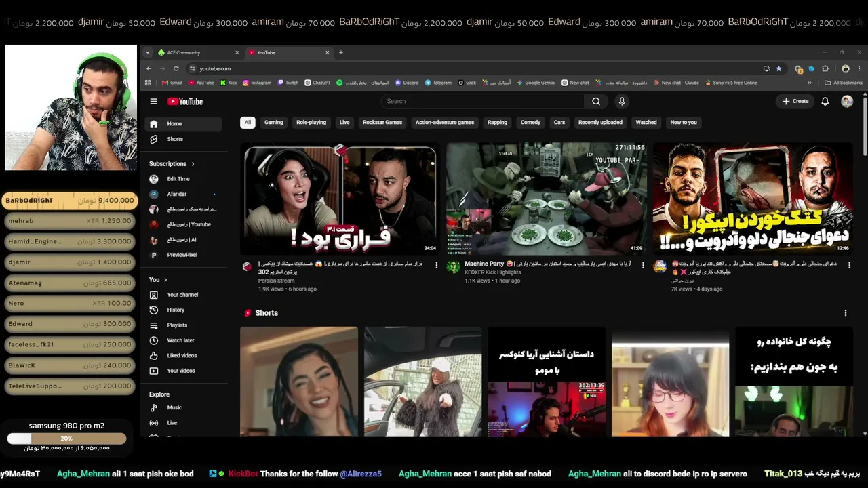Open the Twitch bookmark
The width and height of the screenshot is (868, 488).
(x=288, y=83)
